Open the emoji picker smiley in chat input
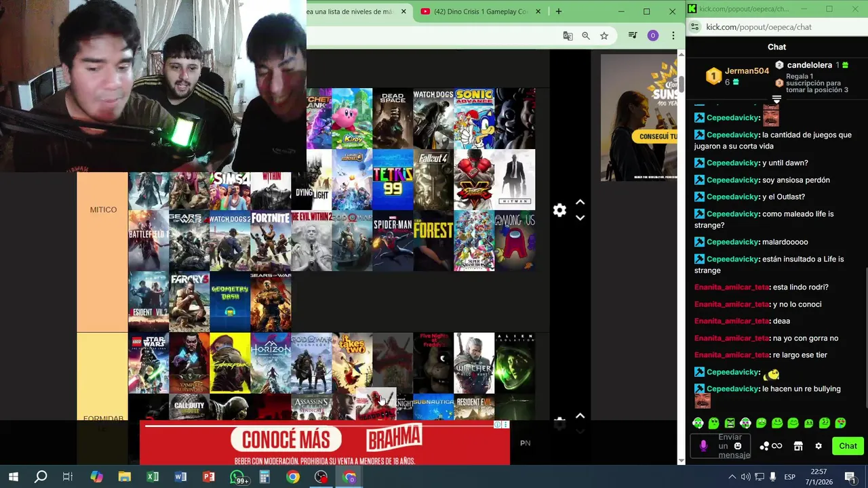This screenshot has width=868, height=488. 738,446
